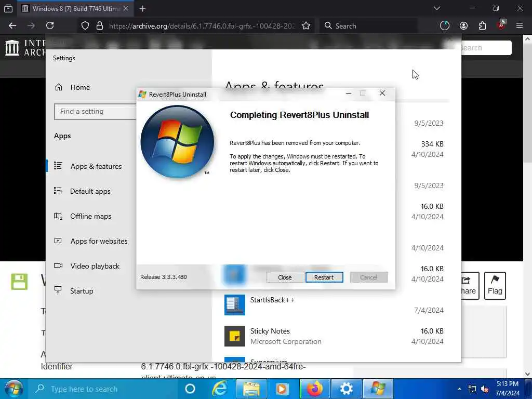Viewport: 532px width, 399px height.
Task: Click the Apps for websites icon
Action: pos(58,241)
